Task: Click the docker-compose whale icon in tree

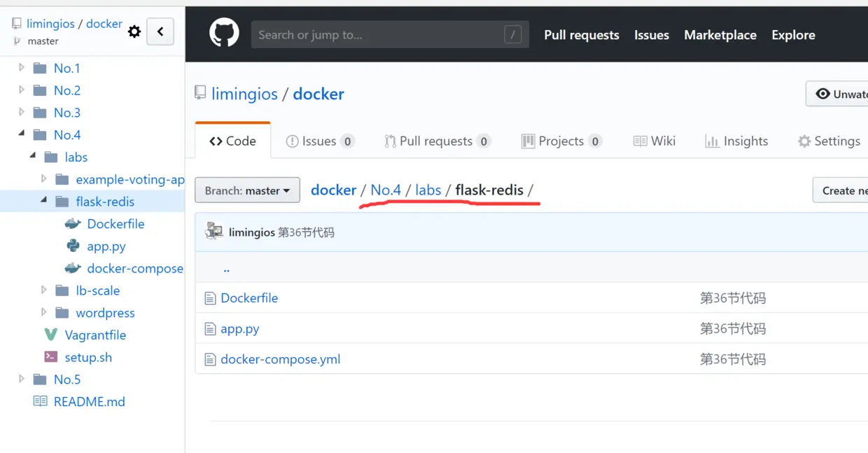Action: point(73,268)
